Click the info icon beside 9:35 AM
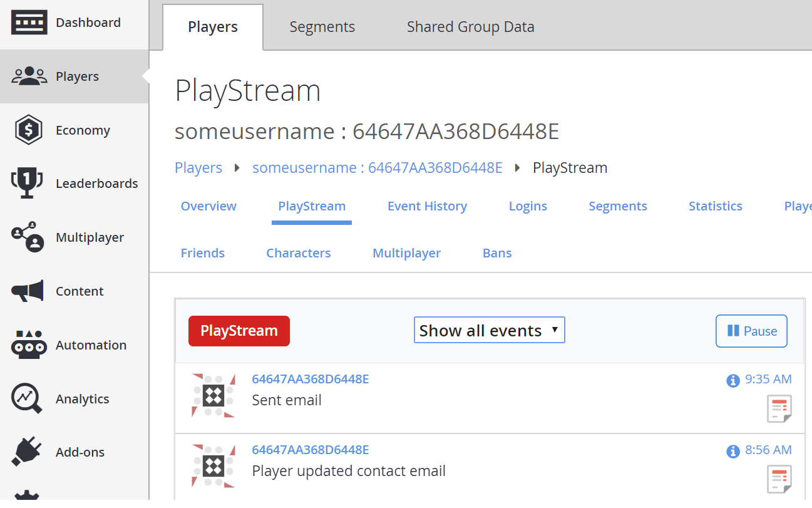 [733, 380]
